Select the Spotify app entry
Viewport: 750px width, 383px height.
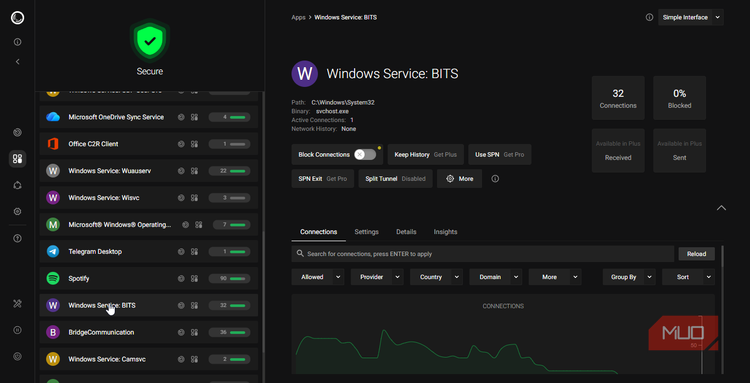point(148,278)
